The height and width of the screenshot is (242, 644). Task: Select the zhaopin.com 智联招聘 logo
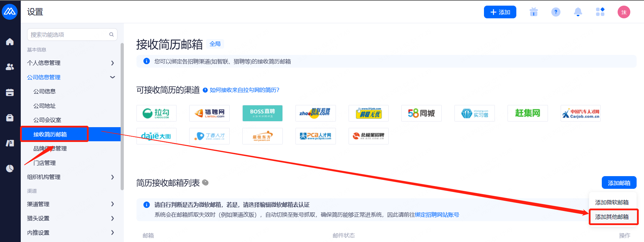315,113
